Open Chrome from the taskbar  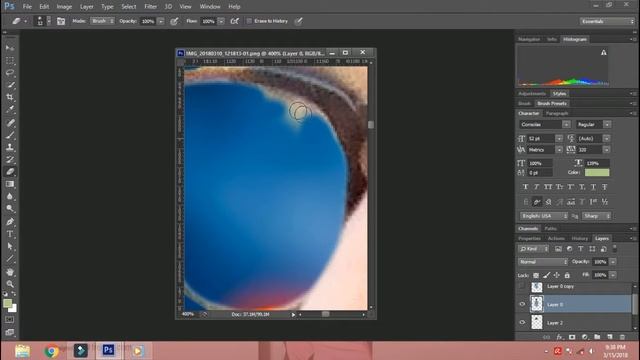coord(51,351)
